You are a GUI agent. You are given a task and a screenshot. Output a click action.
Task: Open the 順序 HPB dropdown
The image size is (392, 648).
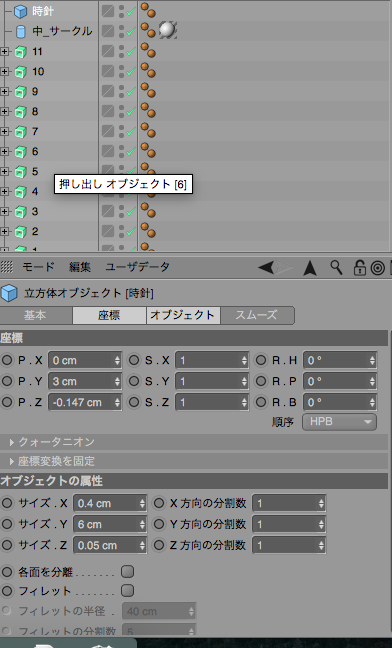point(340,422)
